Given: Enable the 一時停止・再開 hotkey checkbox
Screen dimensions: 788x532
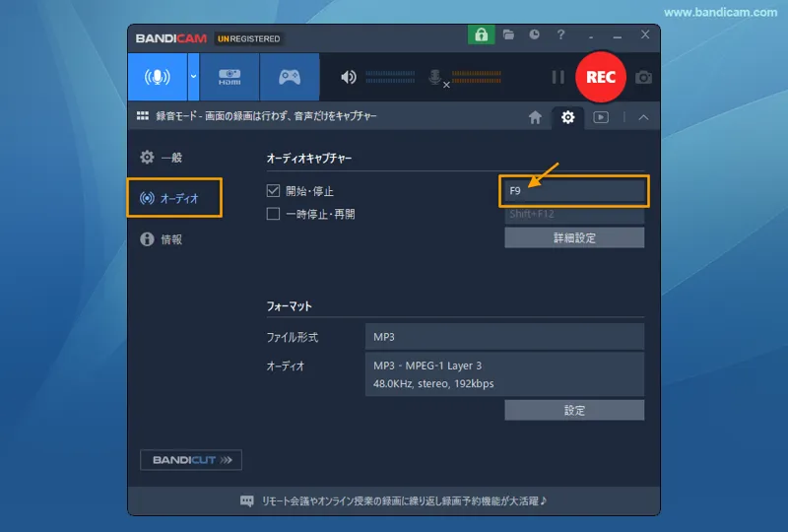Looking at the screenshot, I should (x=273, y=214).
